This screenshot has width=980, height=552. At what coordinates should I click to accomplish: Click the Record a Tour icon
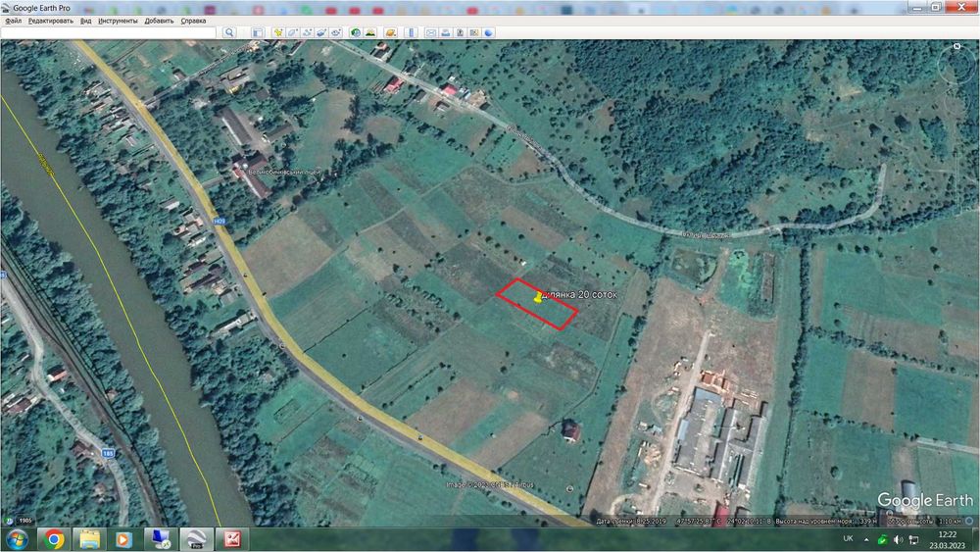coord(335,32)
